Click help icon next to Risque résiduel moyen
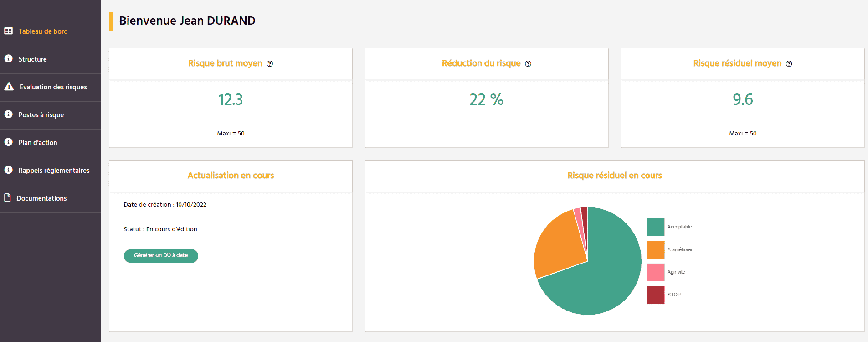The width and height of the screenshot is (868, 342). pyautogui.click(x=789, y=64)
